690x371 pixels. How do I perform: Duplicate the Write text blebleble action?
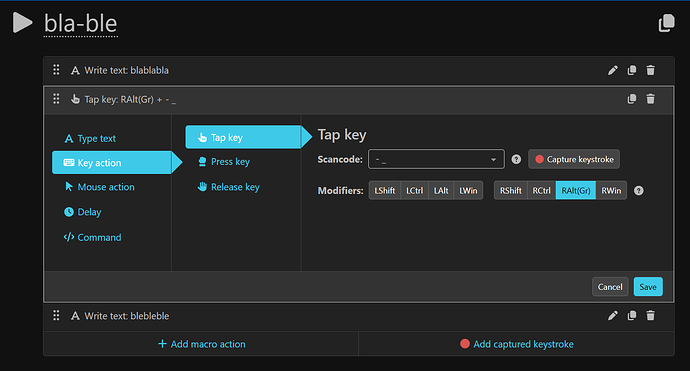pyautogui.click(x=631, y=316)
